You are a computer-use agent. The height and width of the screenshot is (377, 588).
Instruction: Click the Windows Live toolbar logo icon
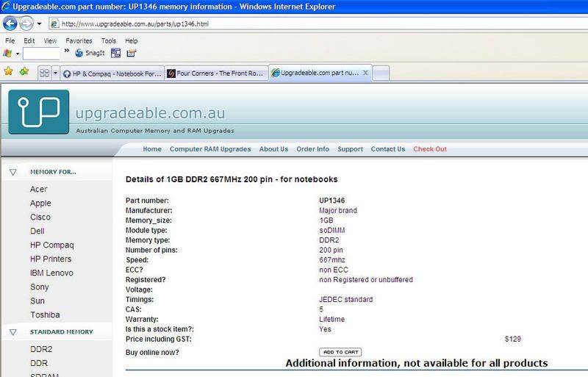click(x=7, y=53)
